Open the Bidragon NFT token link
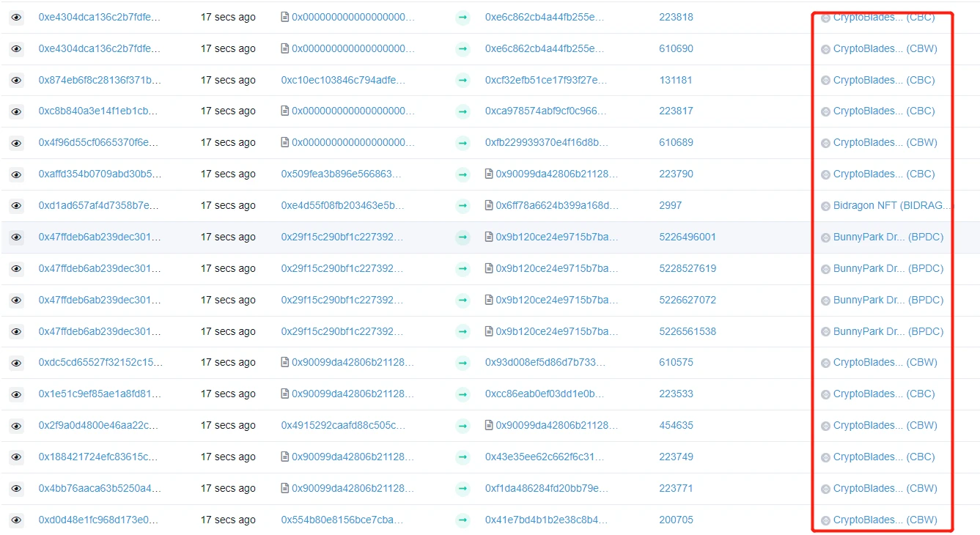 [x=893, y=205]
